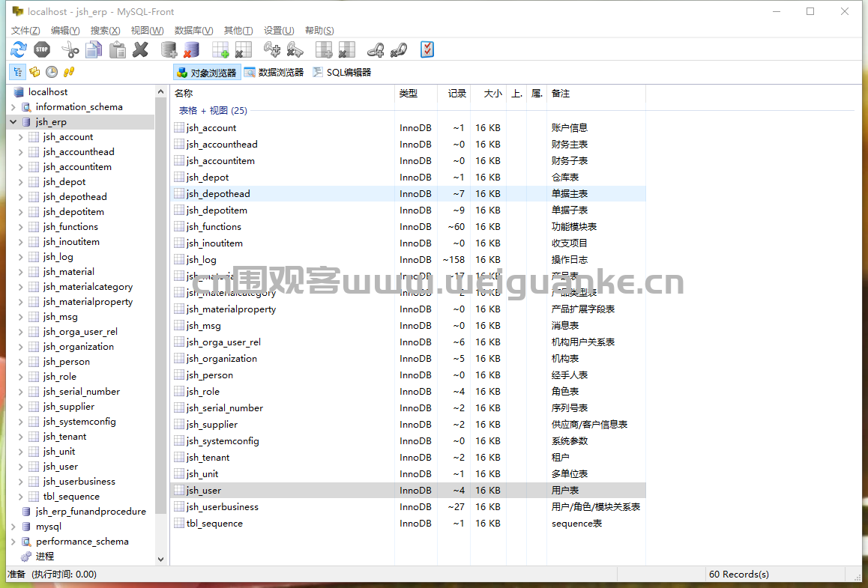Click the Refresh toolbar icon
Viewport: 868px width, 588px height.
pos(18,49)
